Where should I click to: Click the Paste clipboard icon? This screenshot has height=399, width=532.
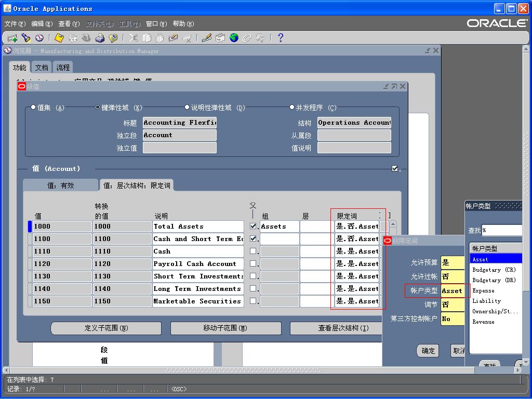160,38
